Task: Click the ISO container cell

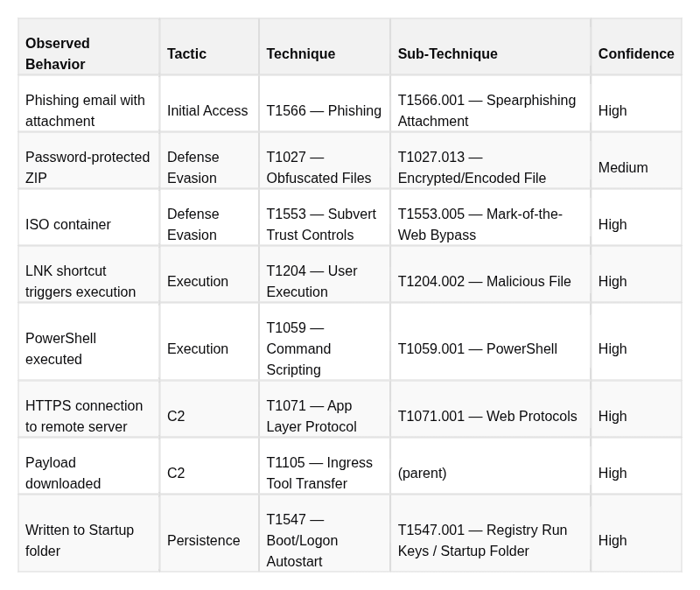Action: coord(88,217)
